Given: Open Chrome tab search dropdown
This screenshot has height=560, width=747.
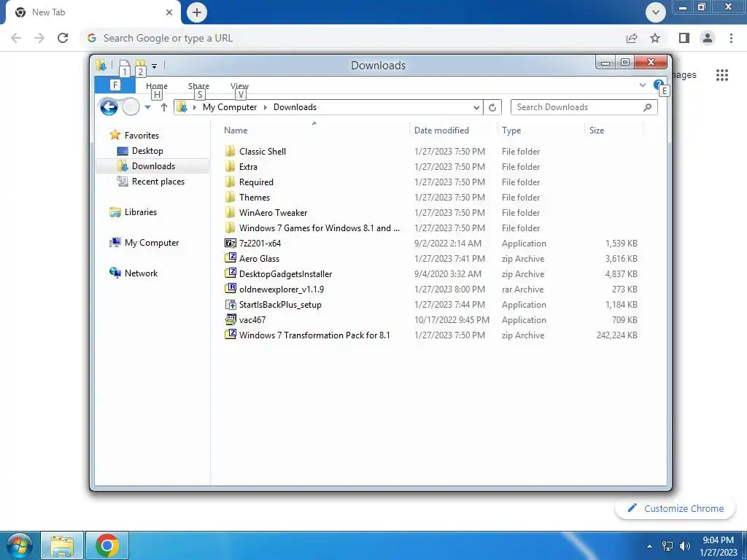Looking at the screenshot, I should click(x=656, y=12).
